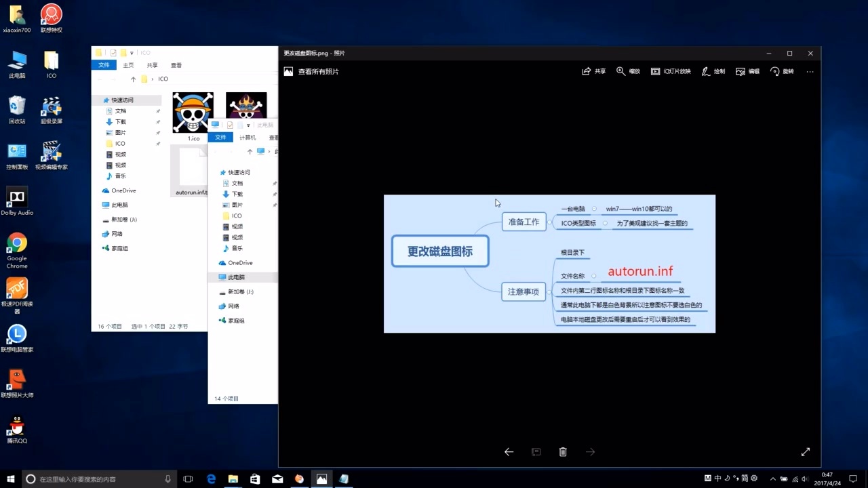Toggle IME 中 Chinese/English mode in tray
Viewport: 868px width, 488px height.
[718, 479]
